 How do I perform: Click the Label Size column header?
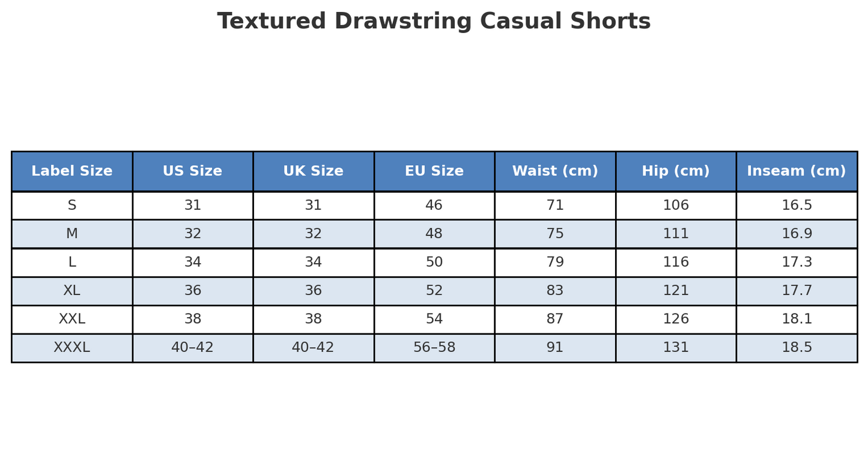[71, 171]
